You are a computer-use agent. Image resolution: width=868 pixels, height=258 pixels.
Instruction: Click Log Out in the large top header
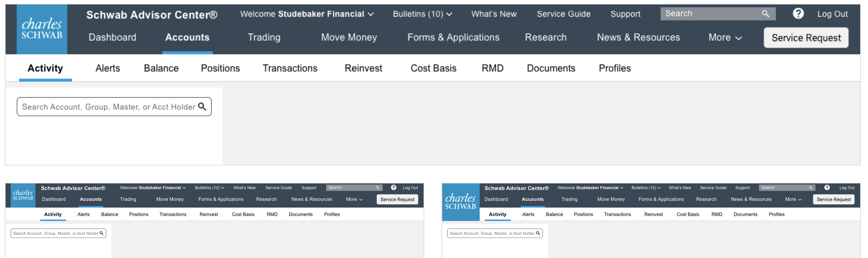click(x=833, y=14)
